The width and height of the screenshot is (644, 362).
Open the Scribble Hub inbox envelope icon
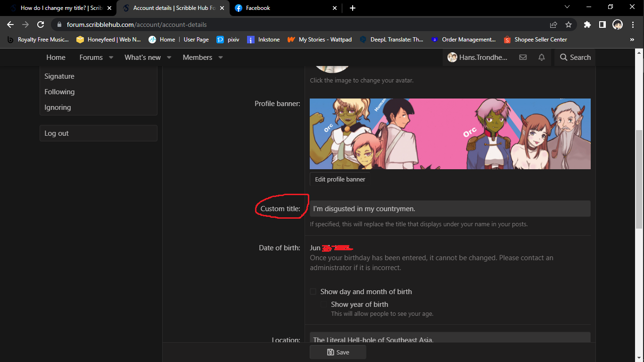pyautogui.click(x=522, y=57)
